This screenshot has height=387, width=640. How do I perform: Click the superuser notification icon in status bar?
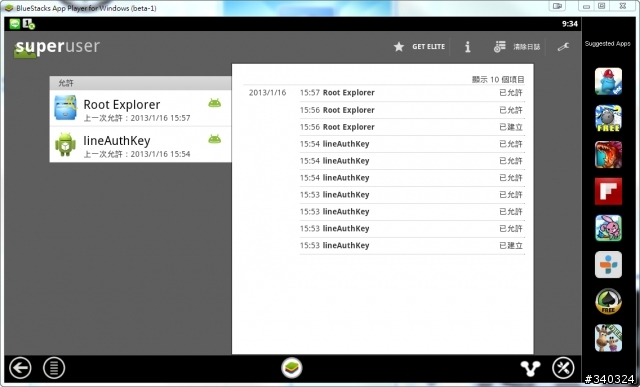[29, 24]
